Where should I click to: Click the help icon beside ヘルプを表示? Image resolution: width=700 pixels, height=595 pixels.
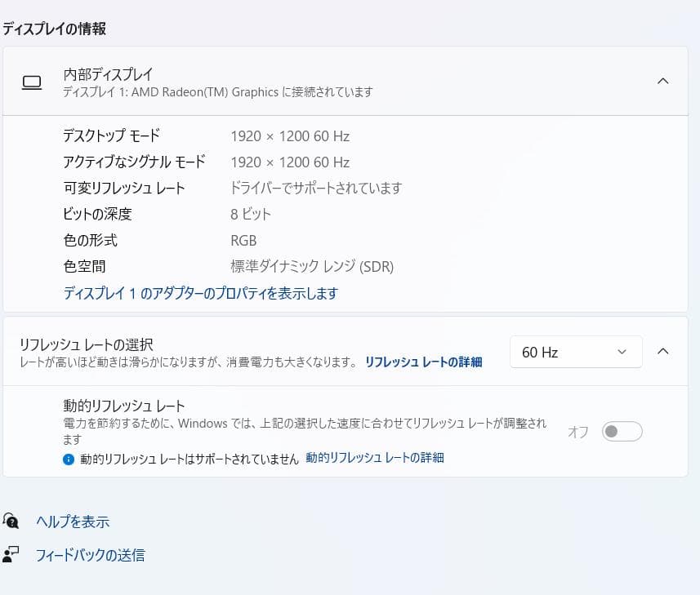point(11,522)
